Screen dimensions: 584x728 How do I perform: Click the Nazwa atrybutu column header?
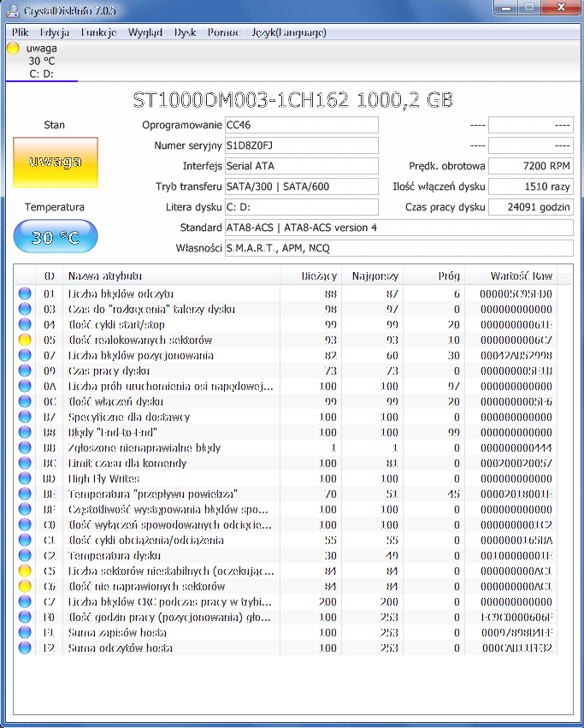click(x=171, y=275)
